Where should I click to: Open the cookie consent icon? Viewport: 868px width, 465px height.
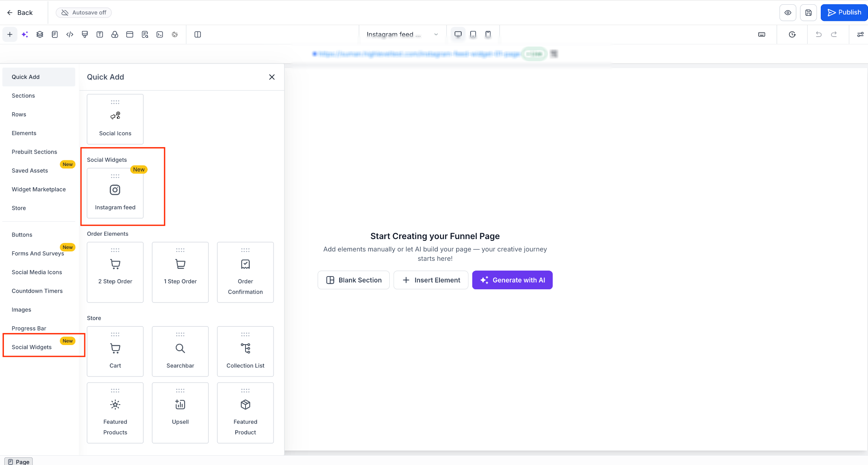click(x=175, y=34)
